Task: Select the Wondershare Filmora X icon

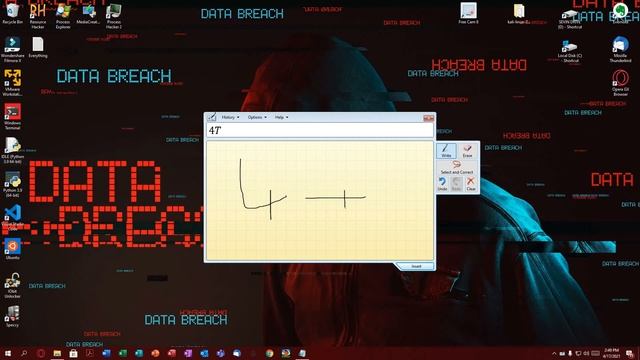Action: [12, 49]
